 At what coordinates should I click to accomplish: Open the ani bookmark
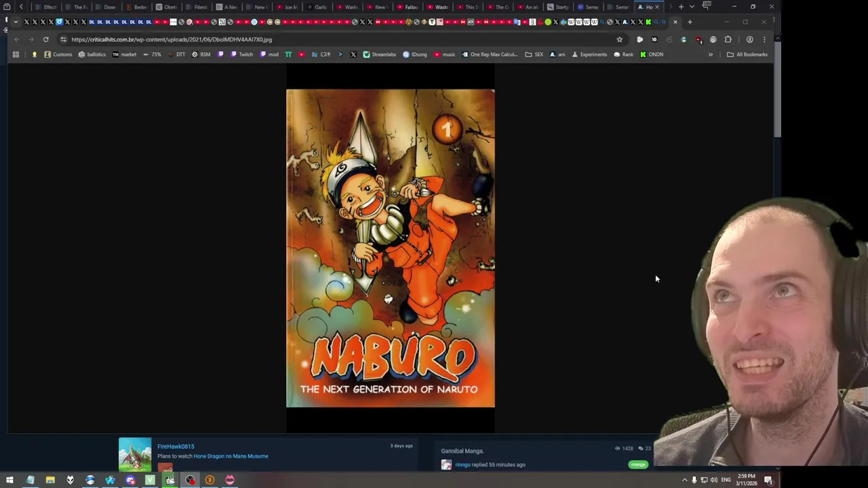557,54
